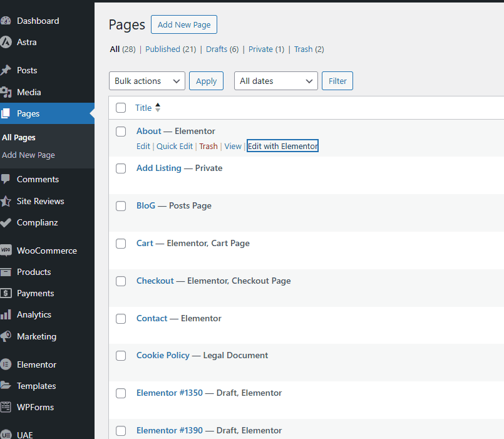This screenshot has height=439, width=504.
Task: Open the Checkout page title link
Action: 155,281
